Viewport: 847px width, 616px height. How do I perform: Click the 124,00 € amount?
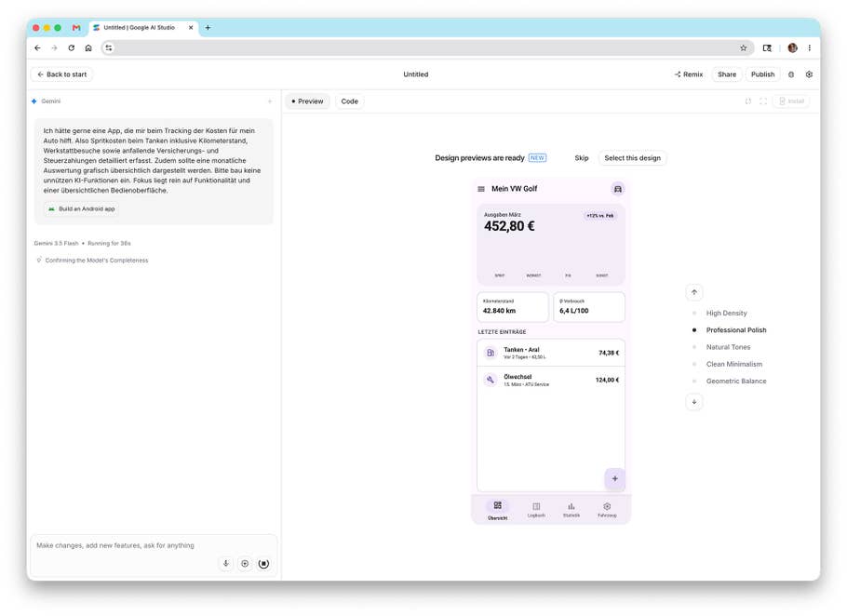pos(607,380)
